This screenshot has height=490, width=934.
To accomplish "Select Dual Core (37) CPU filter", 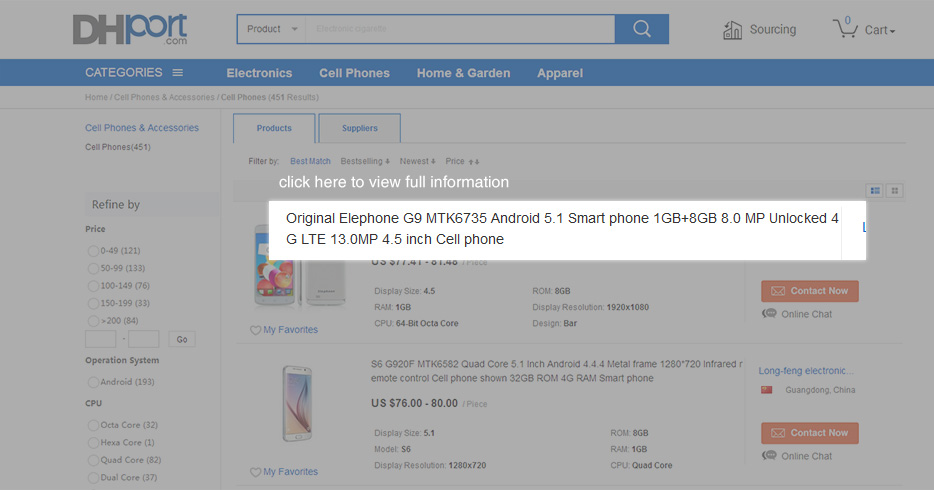I will 93,477.
